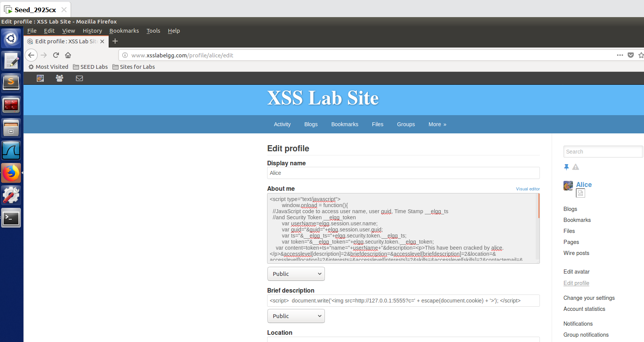Open Account statistics
Image resolution: width=644 pixels, height=342 pixels.
(x=584, y=309)
